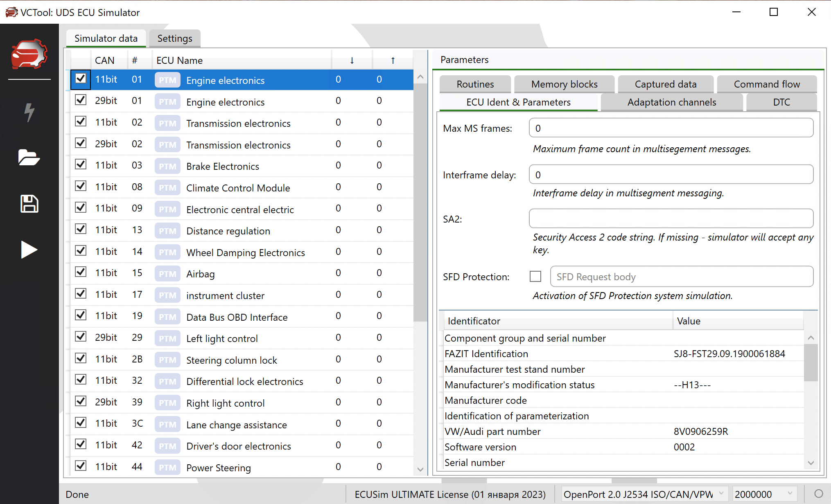Click the SA2 input field
831x504 pixels.
point(671,218)
